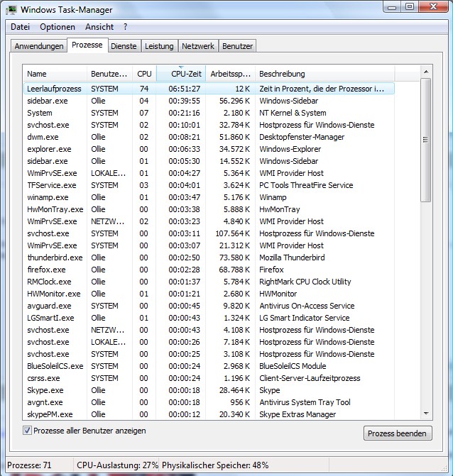
Task: Click the Task Manager title bar icon
Action: [x=12, y=10]
